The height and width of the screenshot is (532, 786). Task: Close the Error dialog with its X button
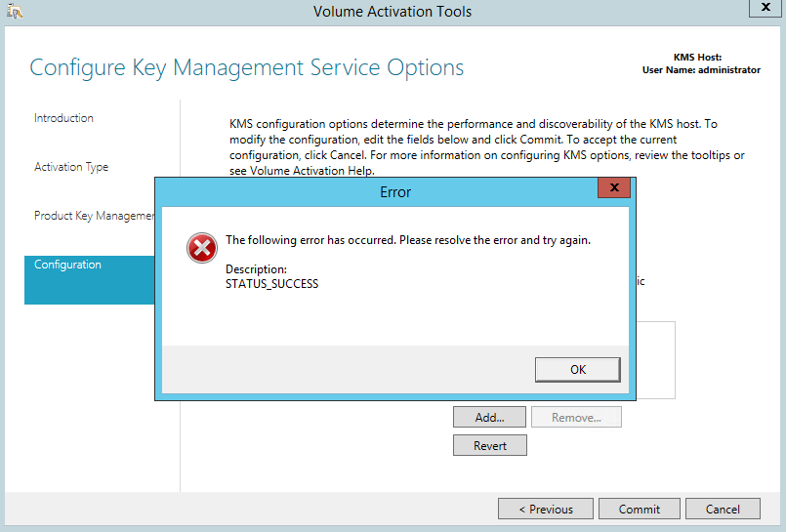[x=613, y=188]
